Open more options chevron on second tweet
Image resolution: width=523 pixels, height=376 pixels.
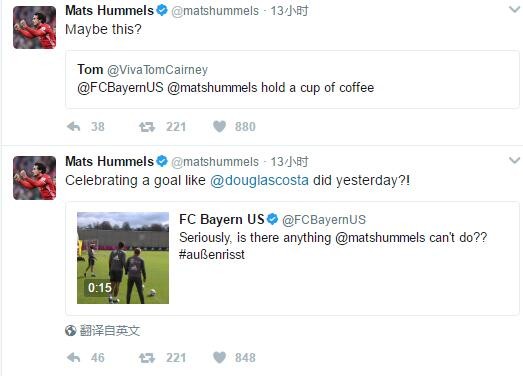click(514, 160)
